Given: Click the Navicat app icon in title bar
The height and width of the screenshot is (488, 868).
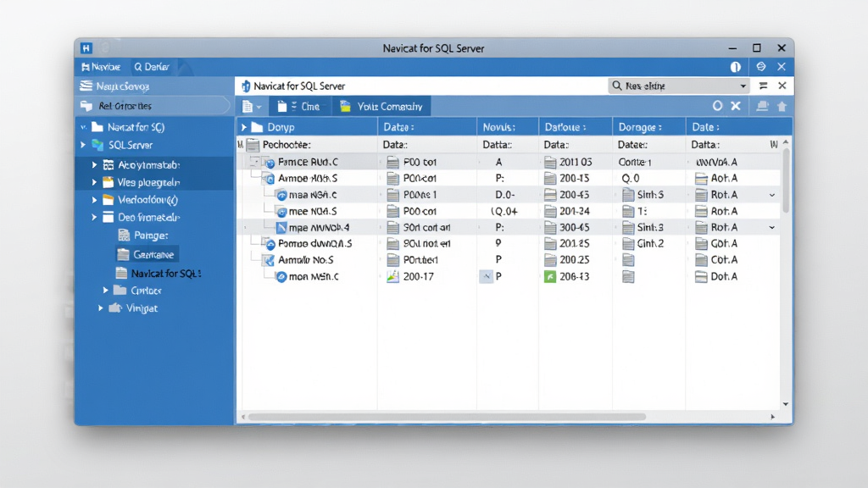Looking at the screenshot, I should [x=86, y=48].
